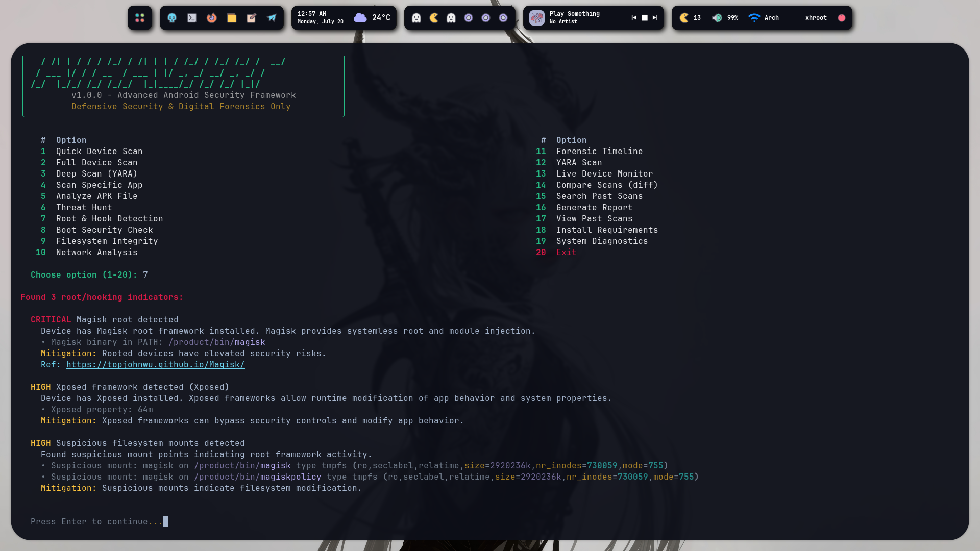980x551 pixels.
Task: Open the Arch WiFi network menu
Action: click(764, 18)
